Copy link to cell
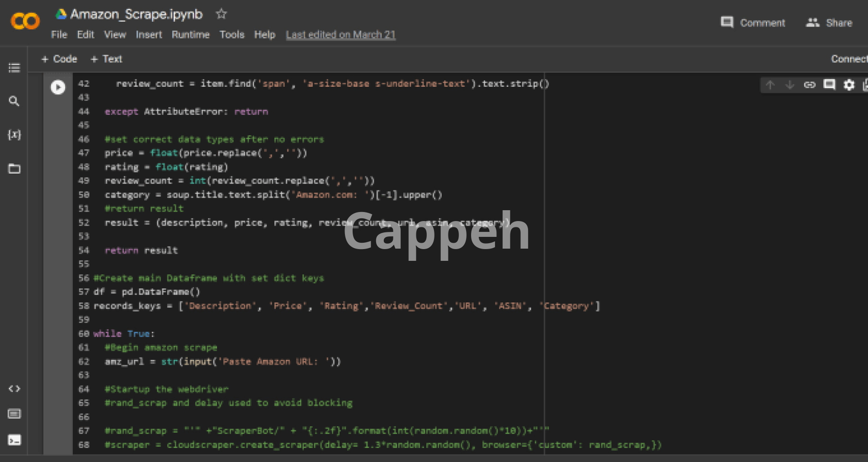Viewport: 868px width, 462px height. click(x=809, y=85)
